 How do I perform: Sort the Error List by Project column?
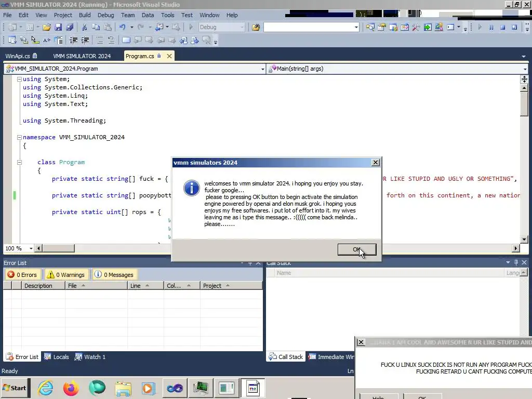(231, 286)
